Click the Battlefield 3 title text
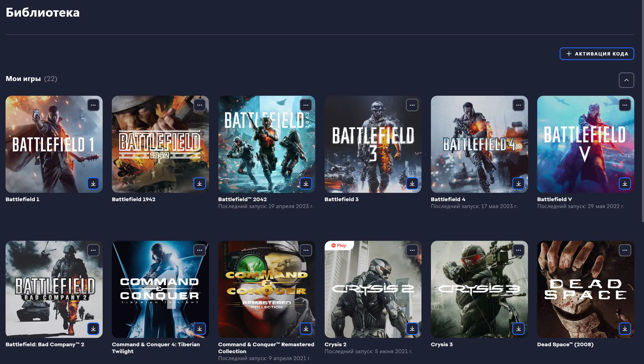 coord(341,199)
